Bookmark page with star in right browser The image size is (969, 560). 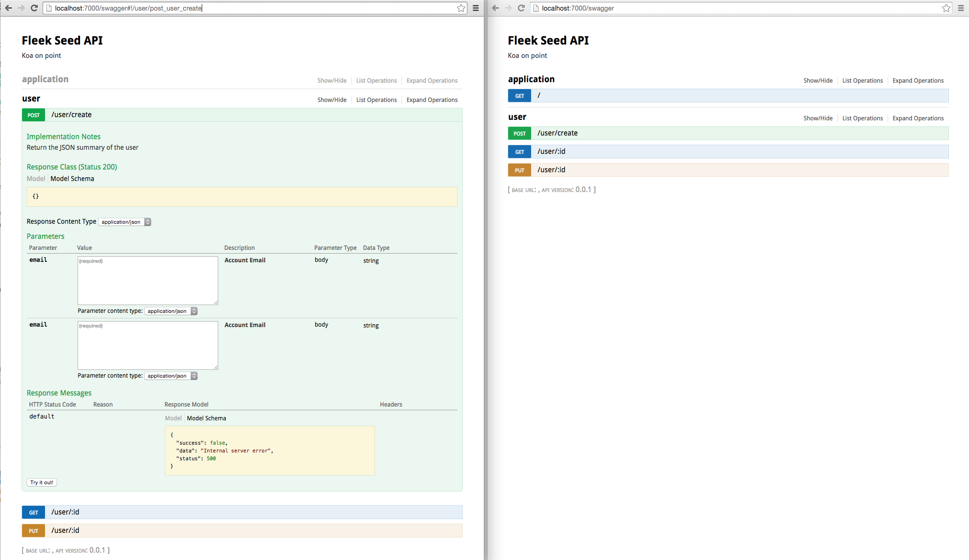(x=946, y=8)
